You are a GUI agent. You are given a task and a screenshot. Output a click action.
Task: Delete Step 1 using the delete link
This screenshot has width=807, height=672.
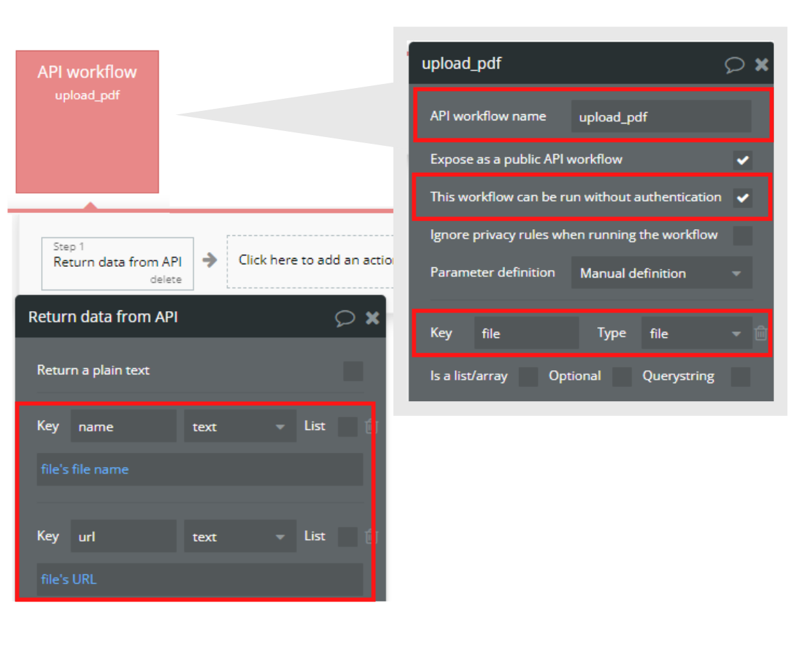click(x=165, y=280)
